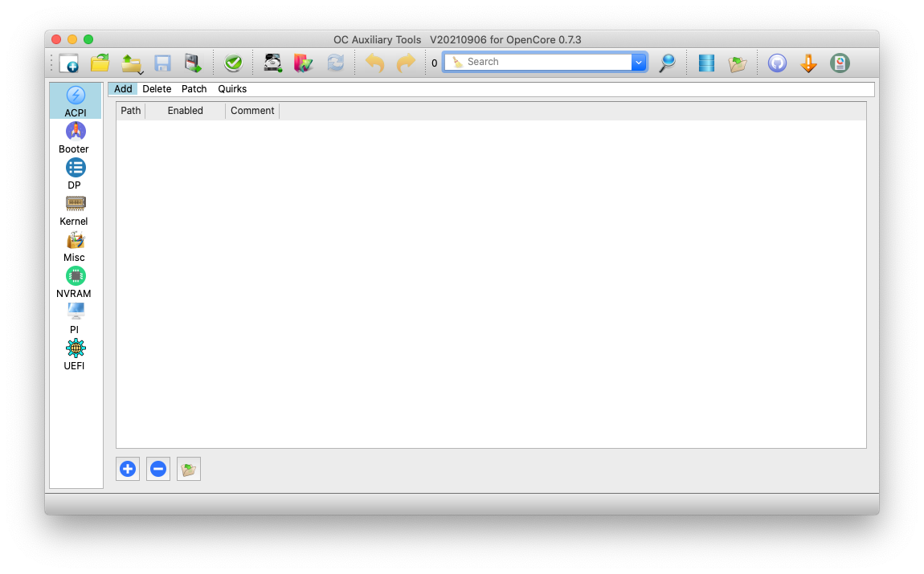
Task: Start search with magnifying glass icon
Action: coord(667,63)
